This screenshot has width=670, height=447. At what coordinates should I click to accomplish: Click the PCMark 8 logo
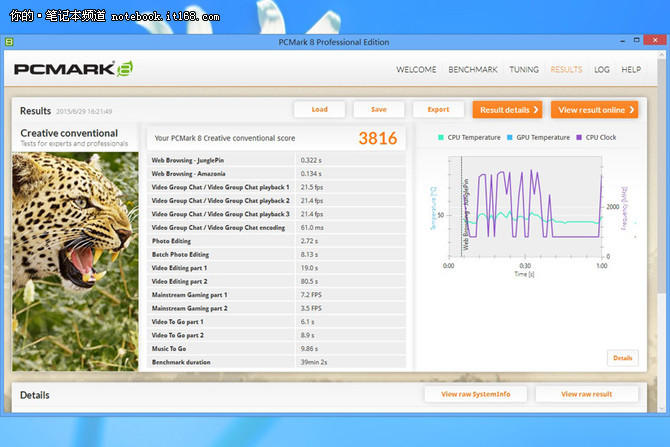pos(73,68)
